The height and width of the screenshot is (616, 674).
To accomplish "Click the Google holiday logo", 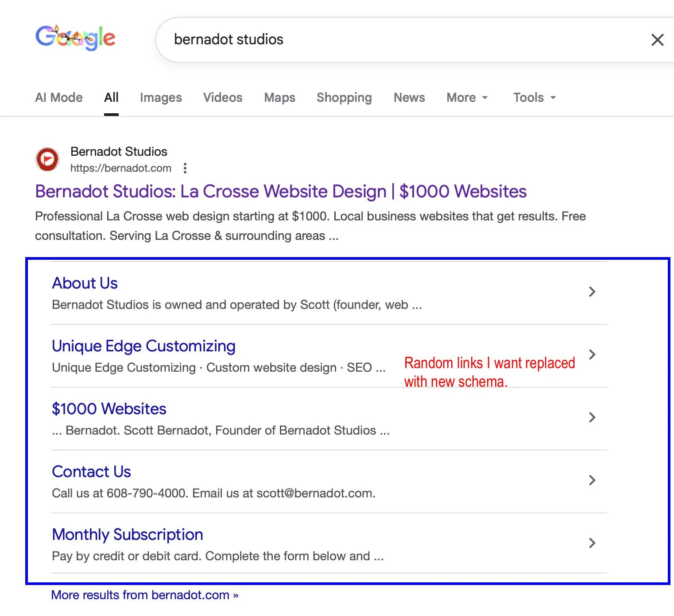I will [75, 38].
